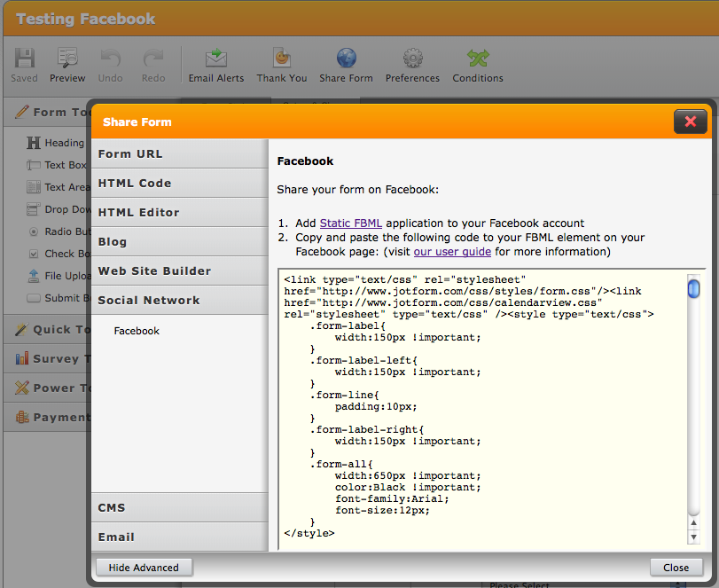
Task: Select the Radio Button form tool
Action: coord(59,231)
